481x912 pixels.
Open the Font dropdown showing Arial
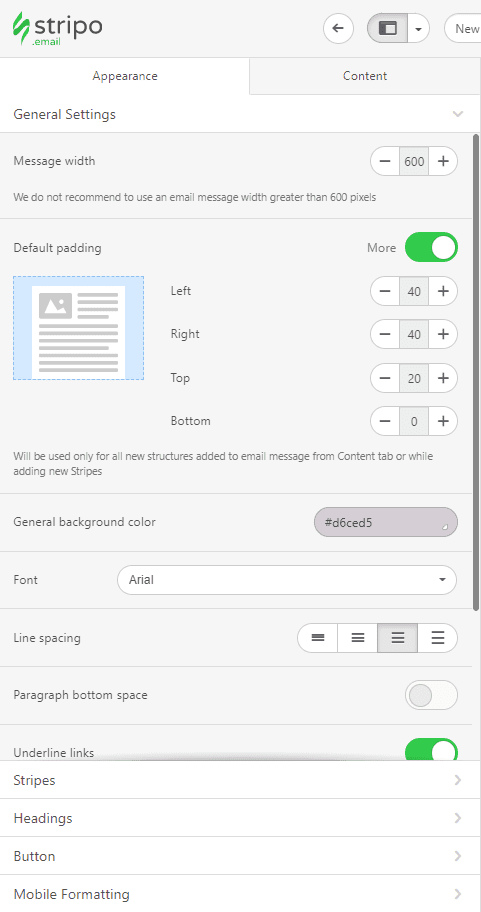coord(287,580)
